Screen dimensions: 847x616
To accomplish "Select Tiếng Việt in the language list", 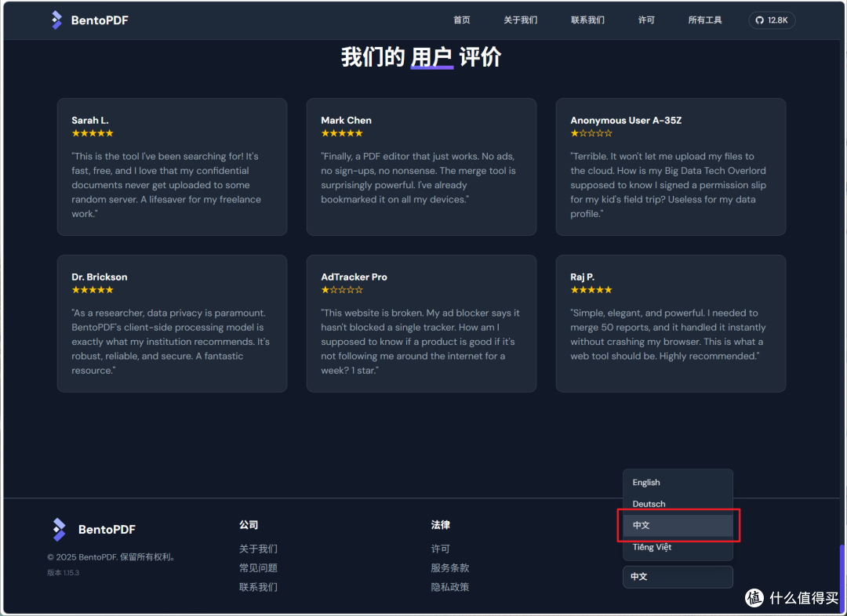I will click(678, 547).
